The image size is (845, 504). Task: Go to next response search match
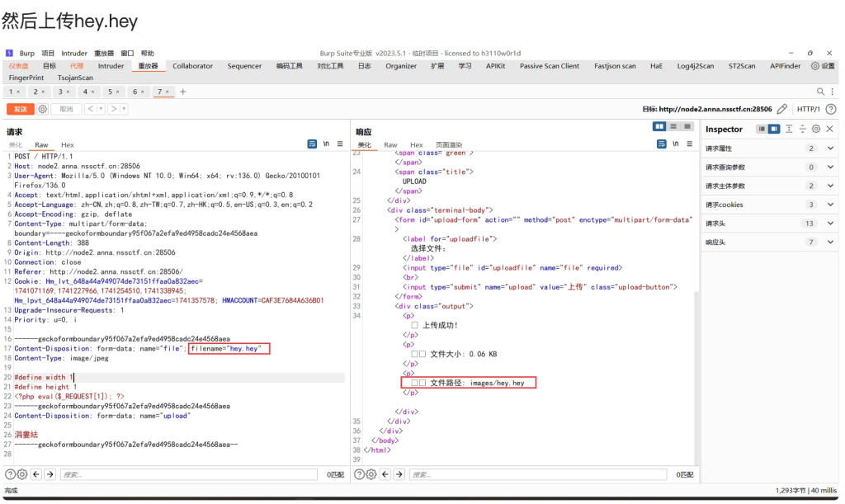399,474
